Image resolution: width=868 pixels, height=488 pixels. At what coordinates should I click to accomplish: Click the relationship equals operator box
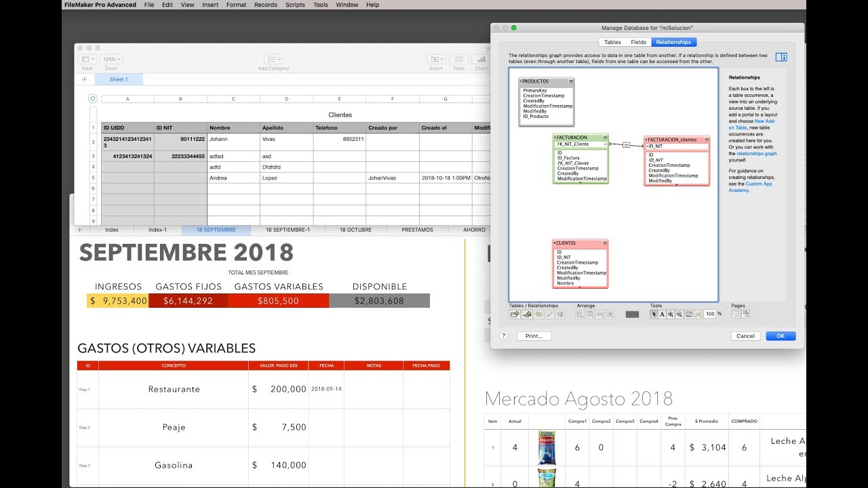(627, 144)
